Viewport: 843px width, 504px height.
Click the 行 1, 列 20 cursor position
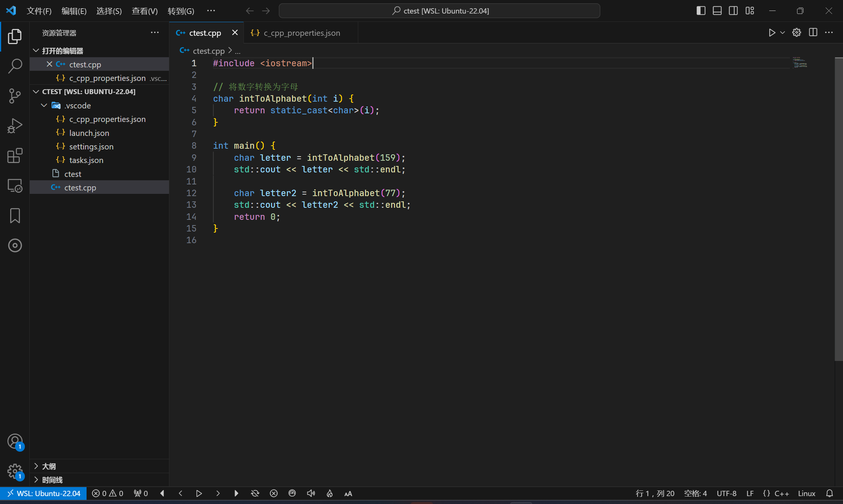click(x=655, y=493)
